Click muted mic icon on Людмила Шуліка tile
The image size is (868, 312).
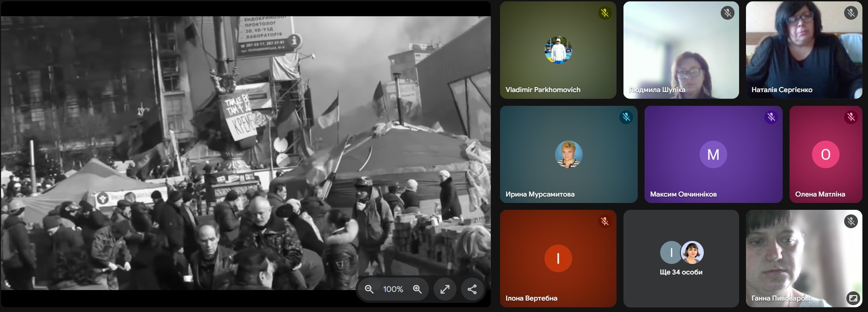pos(727,13)
